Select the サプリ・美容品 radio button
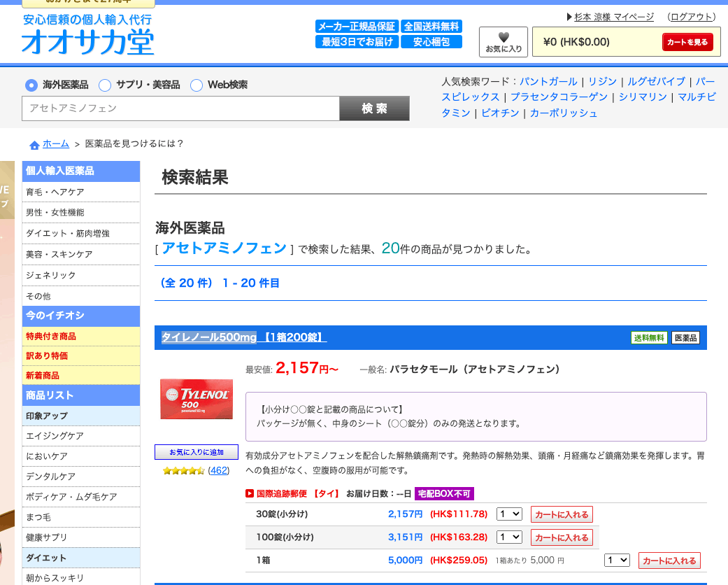 105,85
